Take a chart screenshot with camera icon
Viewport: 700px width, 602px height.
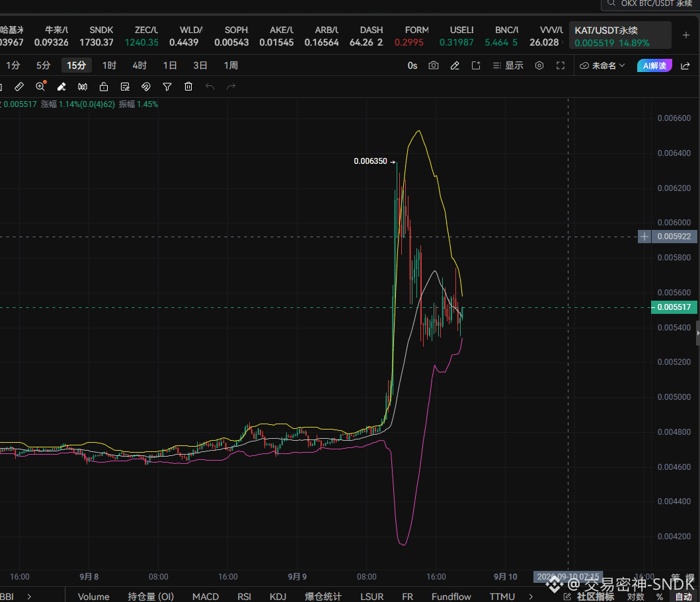pos(434,65)
